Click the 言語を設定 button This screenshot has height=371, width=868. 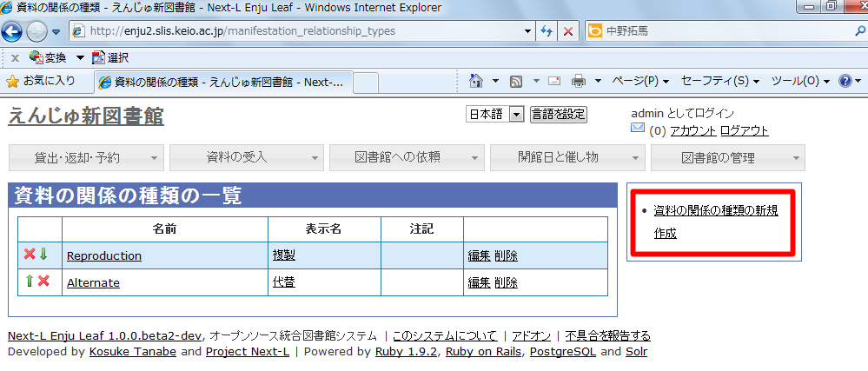[x=558, y=115]
